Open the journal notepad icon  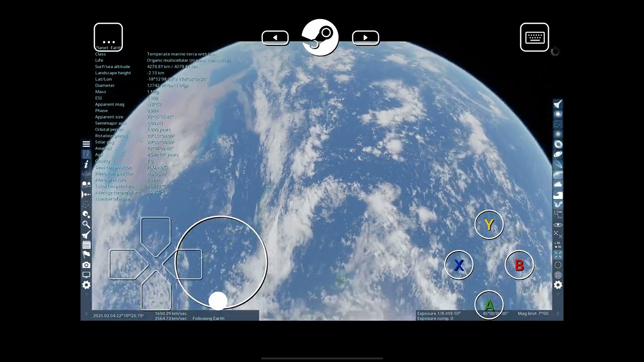(86, 244)
